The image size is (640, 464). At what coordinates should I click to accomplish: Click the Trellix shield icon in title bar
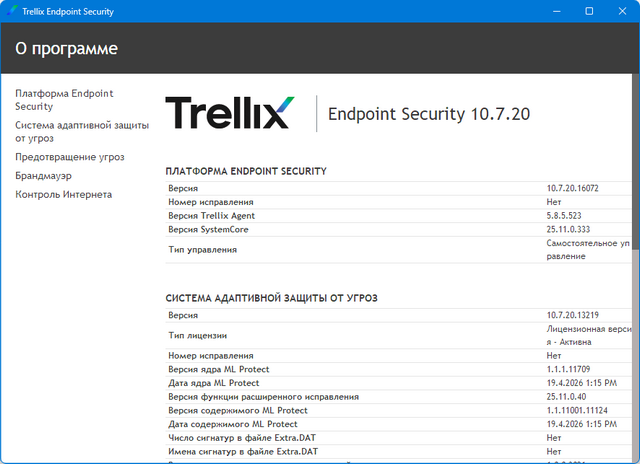pos(11,11)
